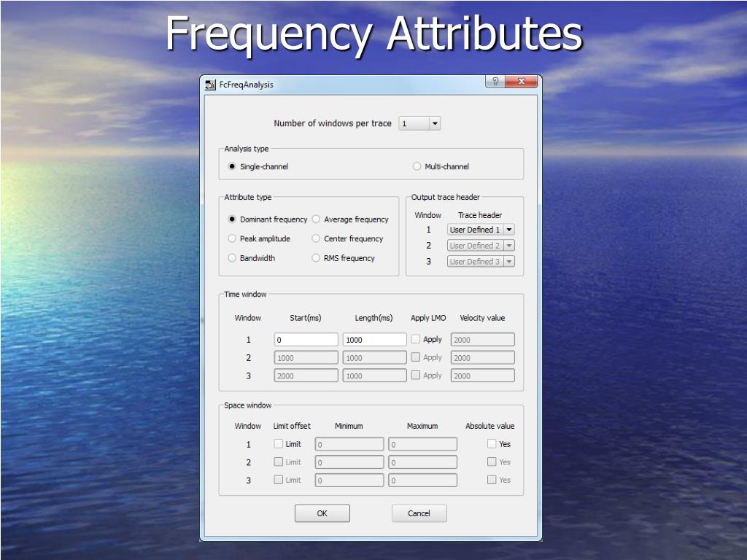Click the FcFreqAnalysis title bar app icon
Screen dimensions: 747x560
210,85
